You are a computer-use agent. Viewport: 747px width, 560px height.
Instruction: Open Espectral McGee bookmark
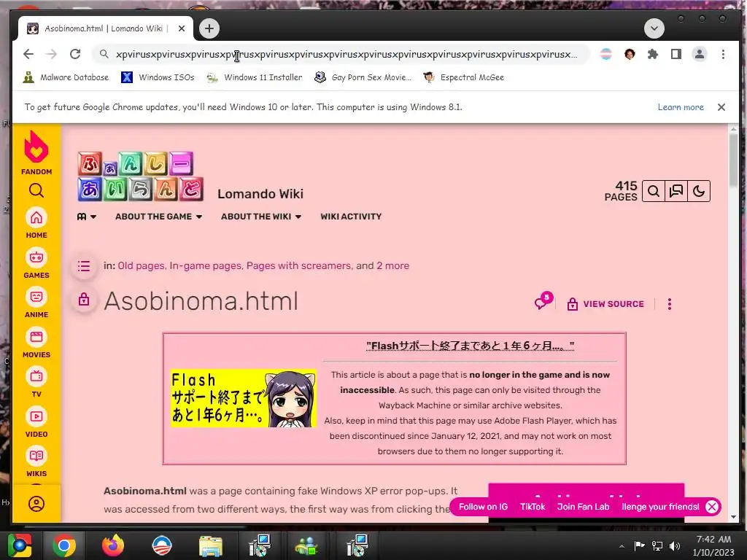pyautogui.click(x=463, y=77)
